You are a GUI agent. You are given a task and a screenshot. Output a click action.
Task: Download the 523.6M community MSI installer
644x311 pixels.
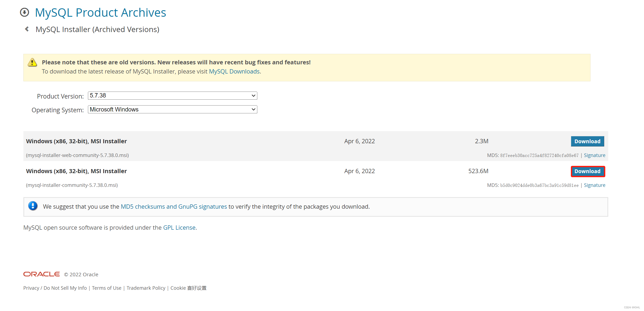(587, 171)
